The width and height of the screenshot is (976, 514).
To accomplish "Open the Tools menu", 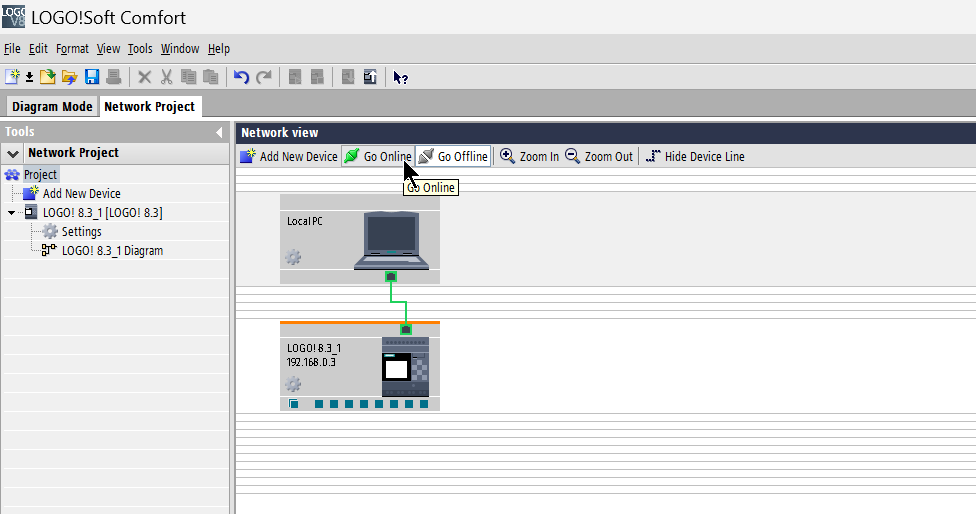I will (x=140, y=49).
